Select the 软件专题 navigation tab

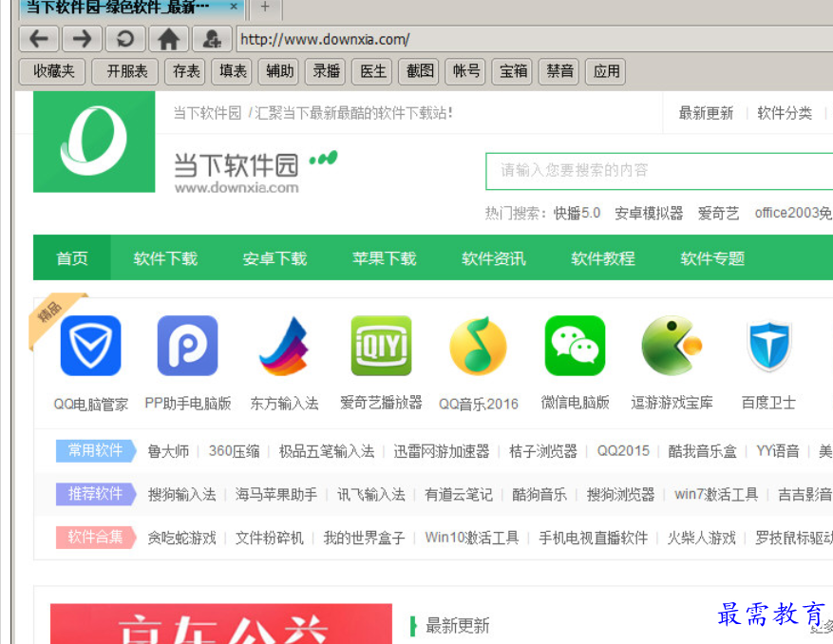(x=713, y=258)
